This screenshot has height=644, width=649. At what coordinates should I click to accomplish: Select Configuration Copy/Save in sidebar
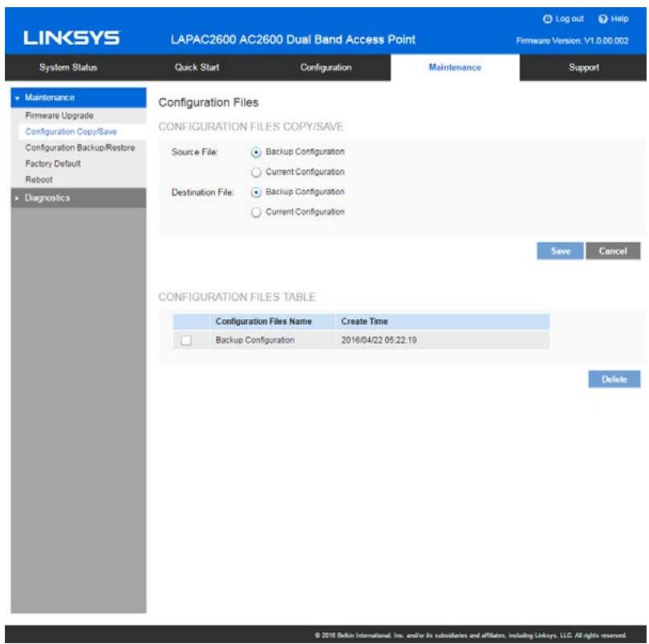(71, 132)
